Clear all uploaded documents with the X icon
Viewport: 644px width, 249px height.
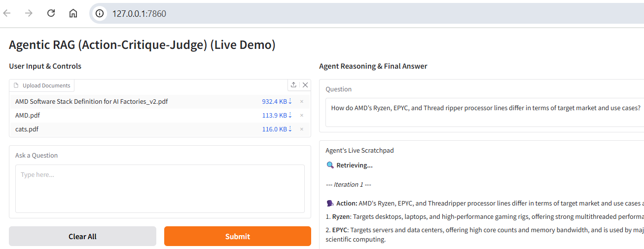point(305,85)
